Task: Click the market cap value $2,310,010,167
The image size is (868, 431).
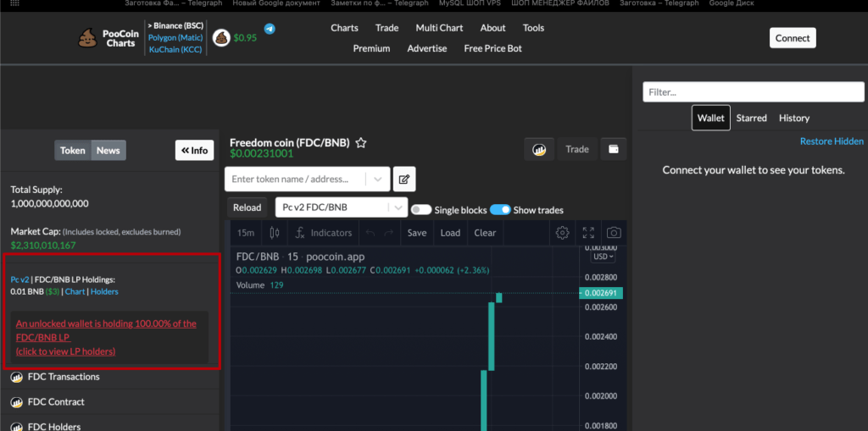Action: click(43, 245)
